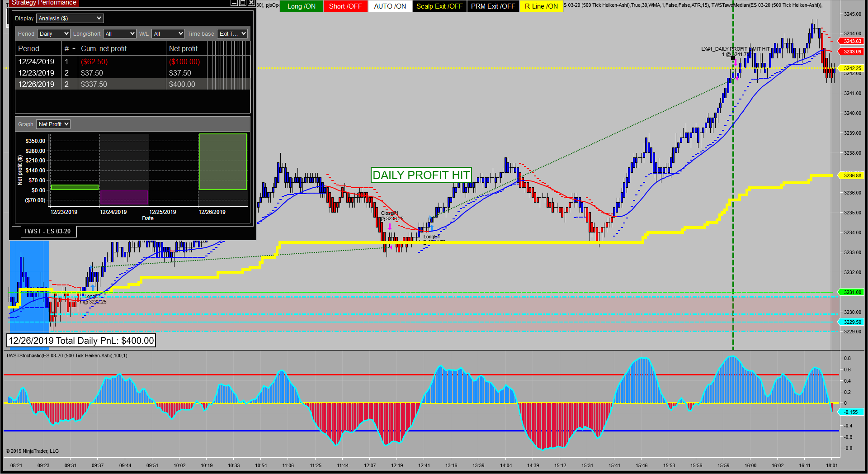Open the Long/Short filter dropdown

coord(120,34)
